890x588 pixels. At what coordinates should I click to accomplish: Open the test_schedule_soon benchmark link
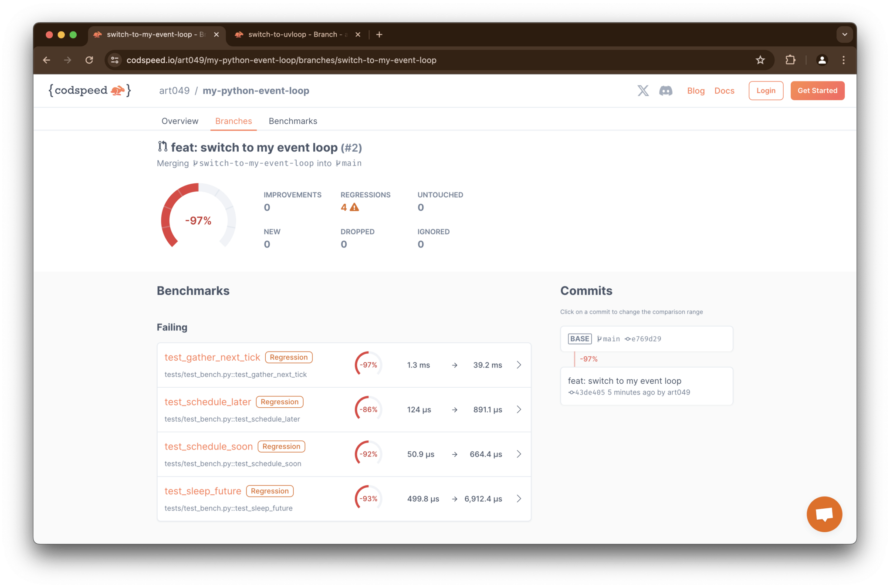point(208,446)
